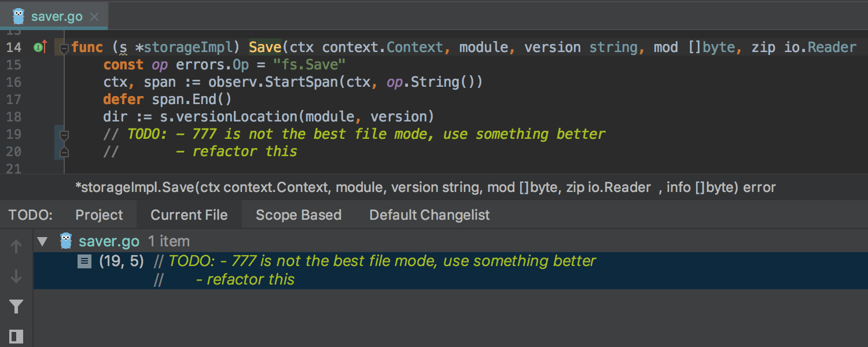Collapse the comment block start at line 19
Viewport: 868px width, 347px height.
point(64,136)
